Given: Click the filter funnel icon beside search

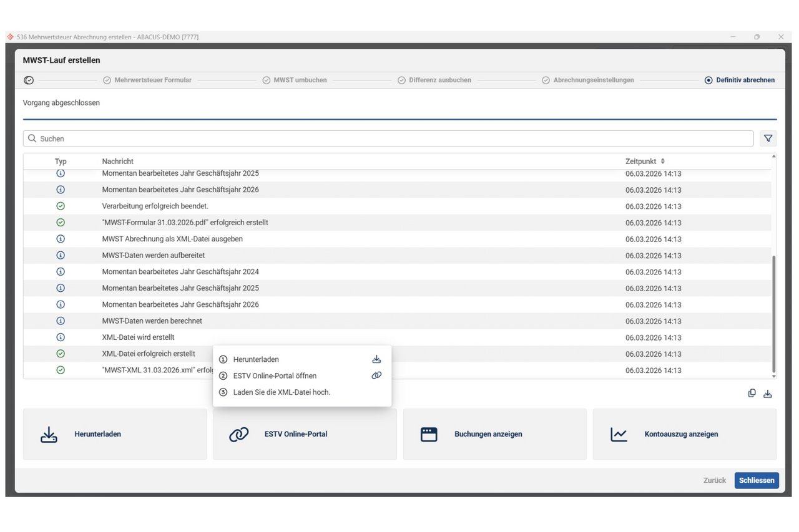Looking at the screenshot, I should click(768, 138).
